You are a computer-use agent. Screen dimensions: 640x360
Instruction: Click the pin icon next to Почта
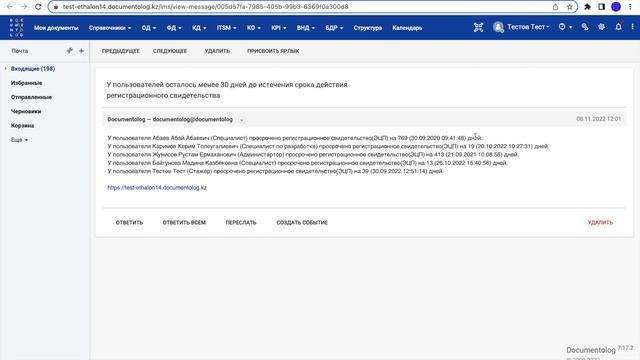coord(69,51)
